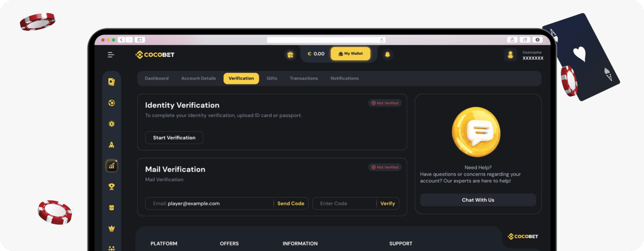This screenshot has height=251, width=644.
Task: Click the Cocobet logo in footer
Action: tap(523, 236)
